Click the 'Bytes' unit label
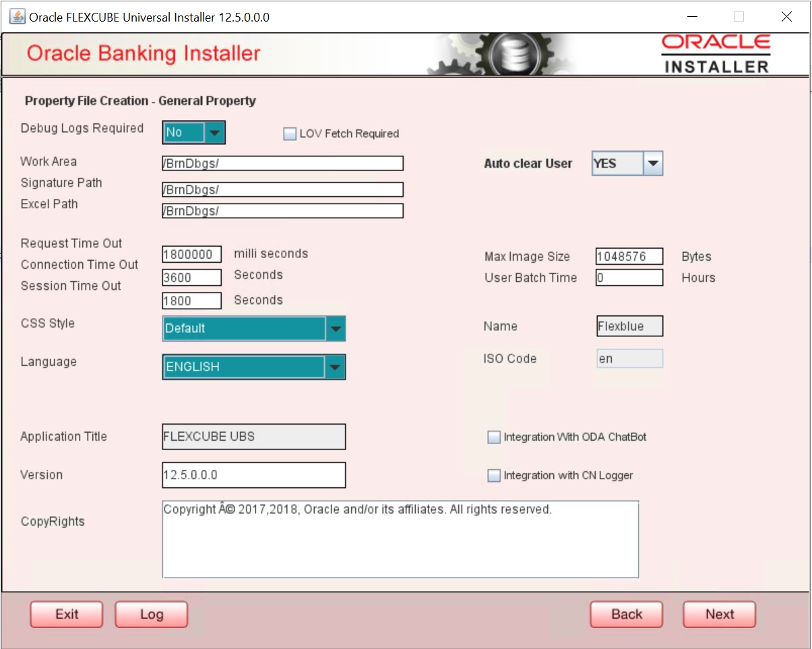812x649 pixels. coord(696,257)
